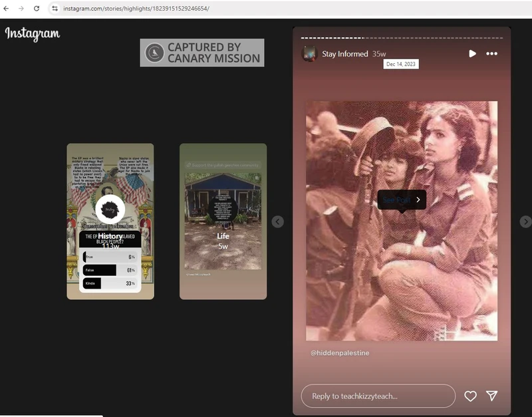Click the Instagram logo
The width and height of the screenshot is (532, 417).
pos(32,33)
